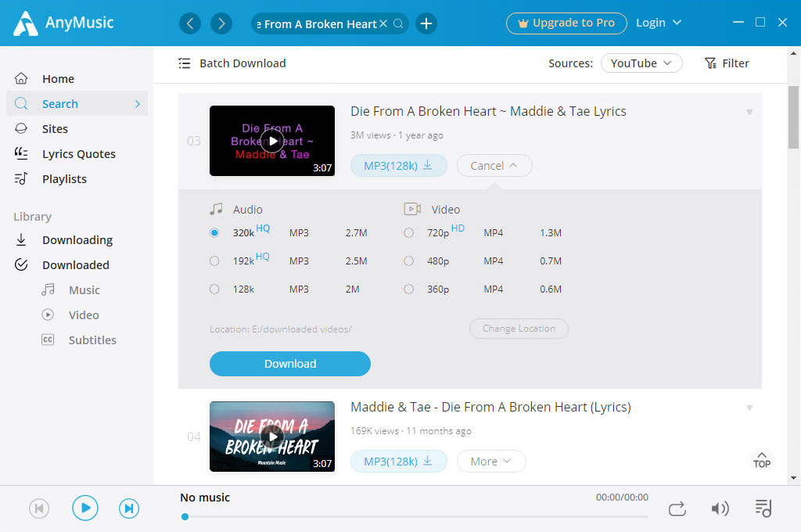Click the playback progress slider handle
Screen dimensions: 801x532
pyautogui.click(x=185, y=516)
